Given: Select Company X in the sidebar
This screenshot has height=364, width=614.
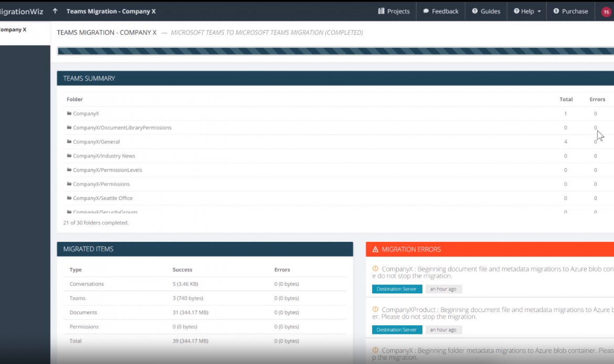Looking at the screenshot, I should pyautogui.click(x=13, y=30).
